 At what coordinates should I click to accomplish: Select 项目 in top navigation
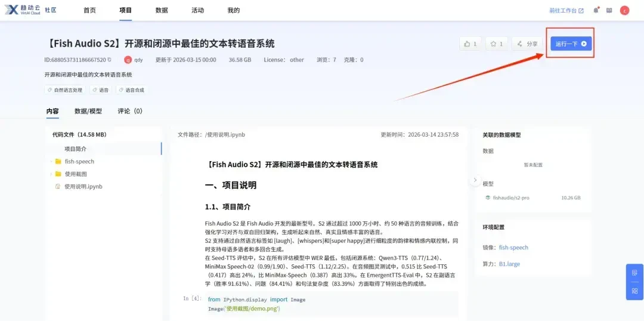(126, 10)
